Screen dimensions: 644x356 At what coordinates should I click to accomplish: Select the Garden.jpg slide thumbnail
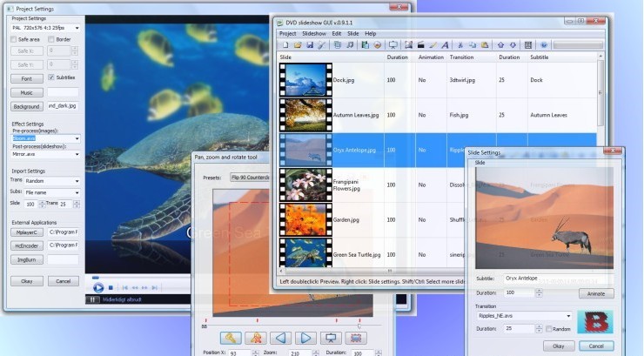[x=305, y=219]
